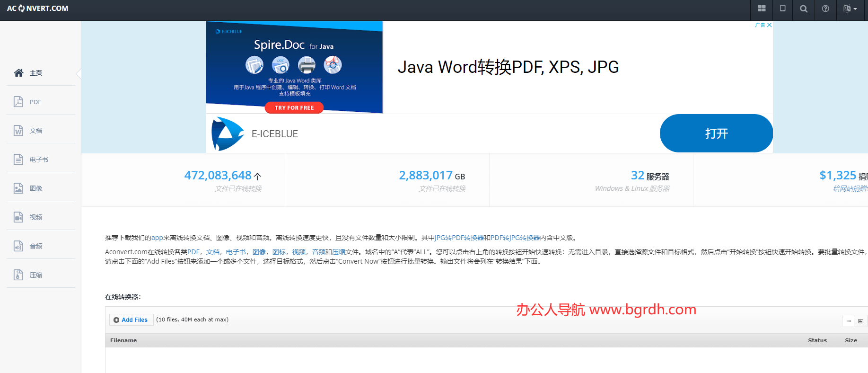Open help with the question mark icon
This screenshot has width=868, height=373.
[x=825, y=9]
